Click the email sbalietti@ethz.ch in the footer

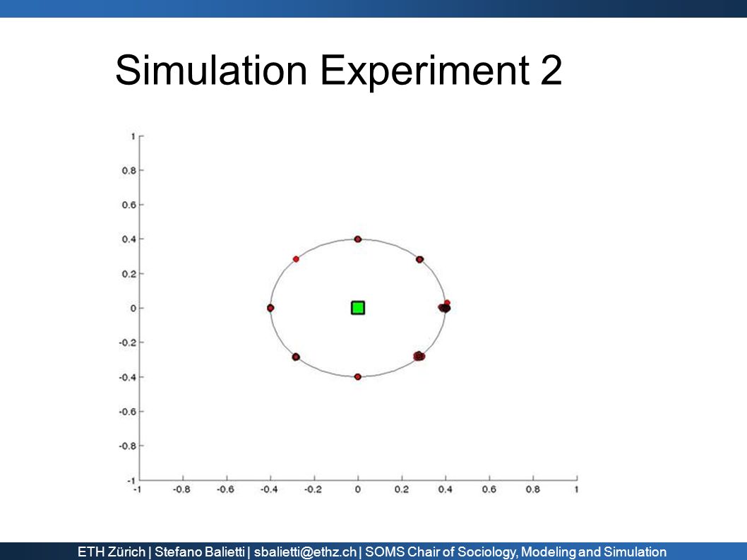tap(305, 552)
